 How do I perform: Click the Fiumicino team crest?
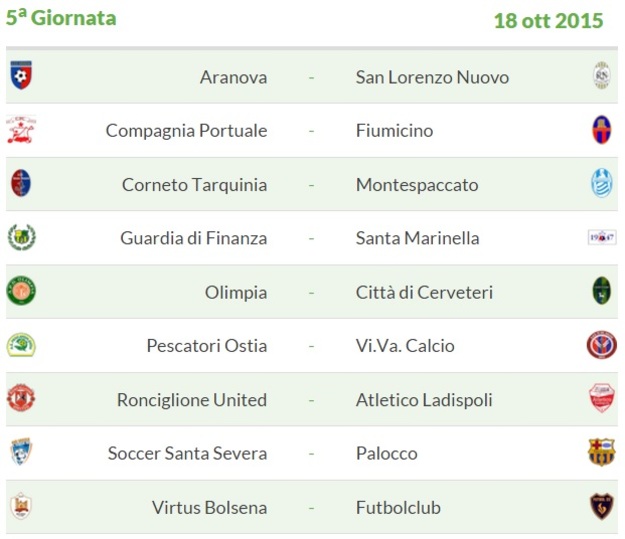(601, 130)
